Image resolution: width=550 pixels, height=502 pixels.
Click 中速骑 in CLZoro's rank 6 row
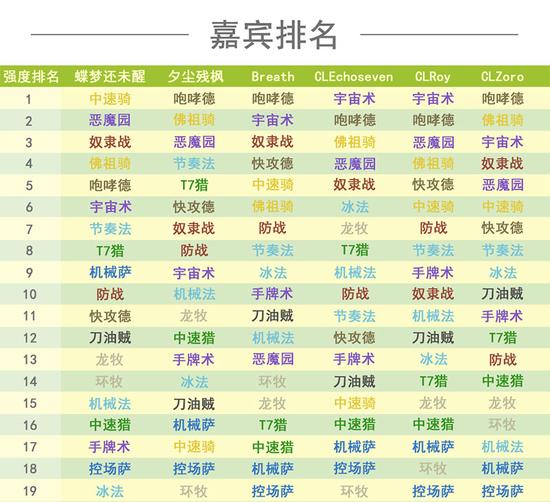click(x=503, y=207)
